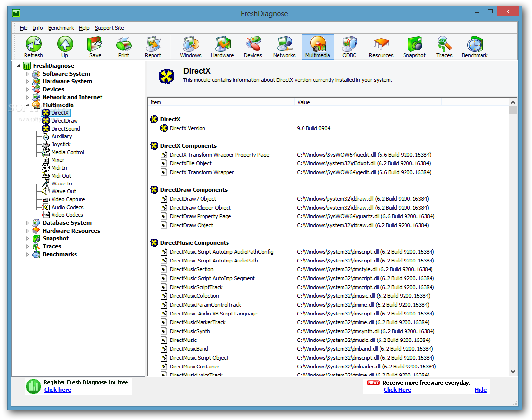
Task: Expand Software System node
Action: tap(28, 74)
